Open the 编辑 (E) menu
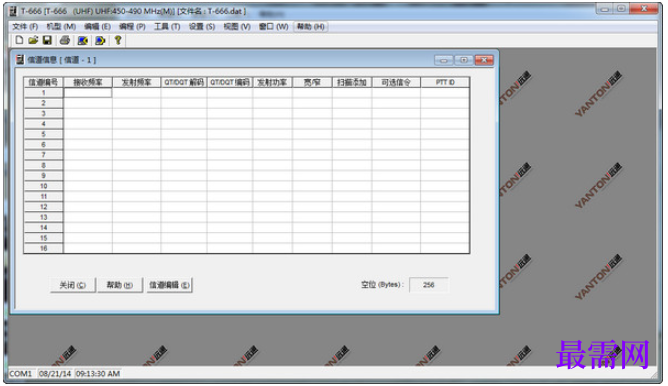The height and width of the screenshot is (386, 668). [x=98, y=26]
